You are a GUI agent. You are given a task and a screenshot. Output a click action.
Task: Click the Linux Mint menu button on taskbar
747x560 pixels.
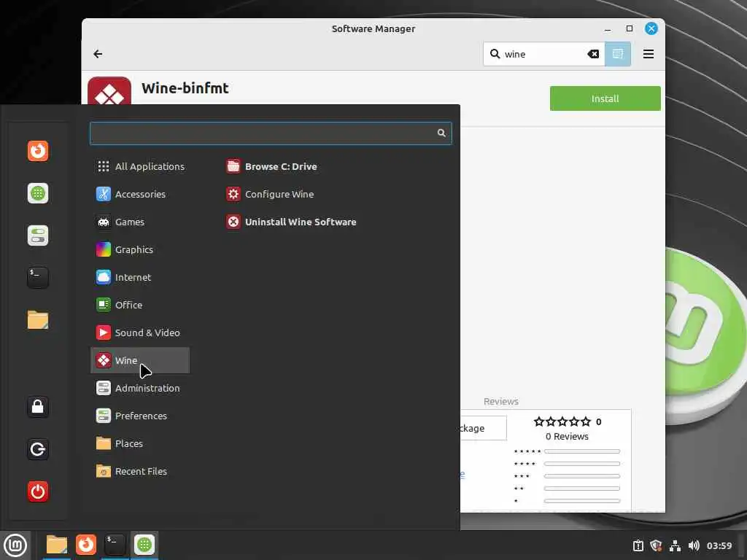pyautogui.click(x=15, y=545)
